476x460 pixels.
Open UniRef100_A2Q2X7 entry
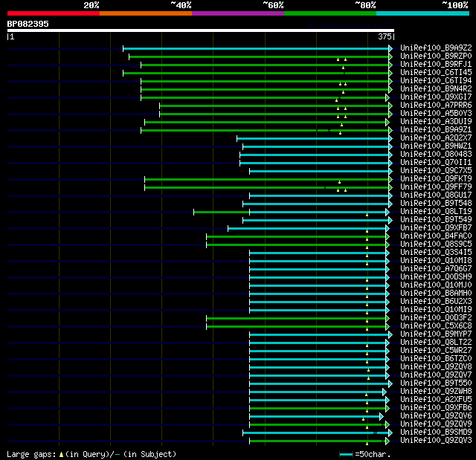click(x=436, y=138)
